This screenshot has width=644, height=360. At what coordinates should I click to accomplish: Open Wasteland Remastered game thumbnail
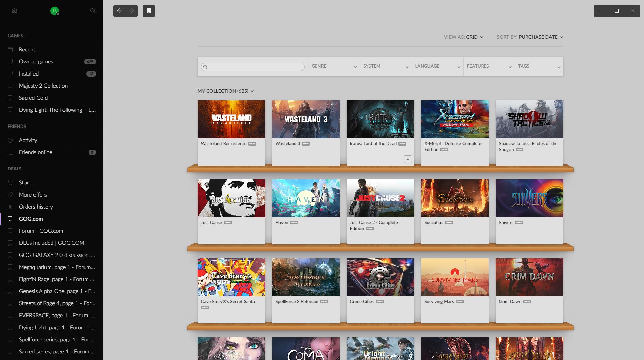click(231, 119)
